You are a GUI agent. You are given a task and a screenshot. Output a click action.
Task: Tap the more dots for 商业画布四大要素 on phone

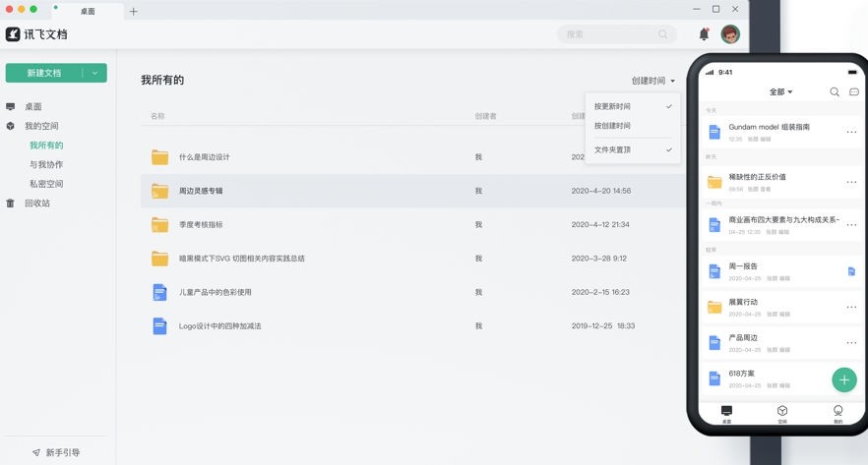(851, 224)
